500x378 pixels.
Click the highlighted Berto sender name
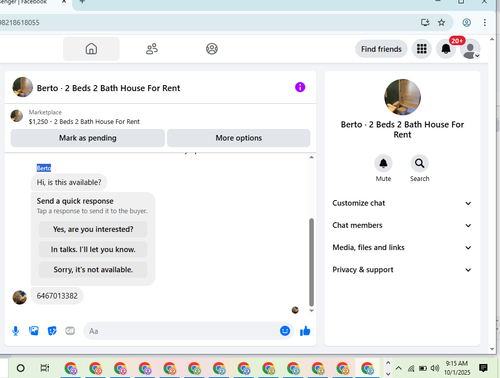coord(44,168)
